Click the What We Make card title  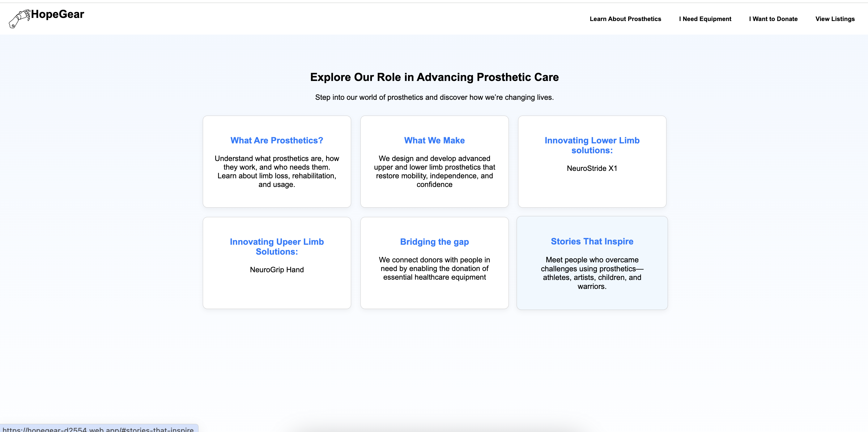[x=434, y=140]
